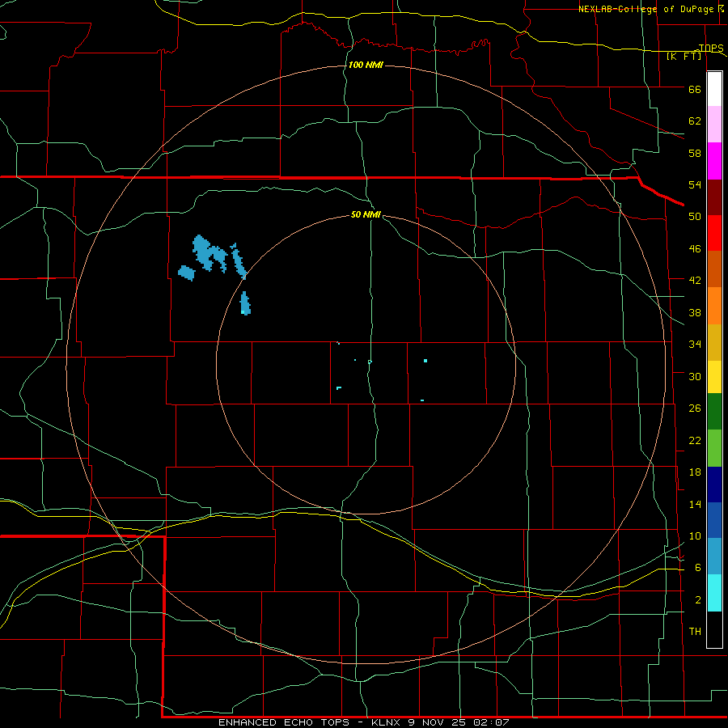Click the light pink legend swatch

714,125
